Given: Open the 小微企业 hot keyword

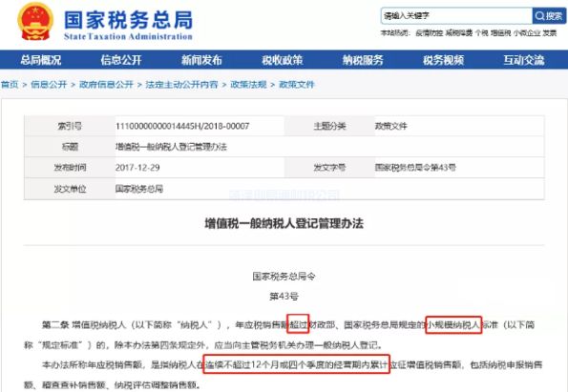Looking at the screenshot, I should click(527, 33).
